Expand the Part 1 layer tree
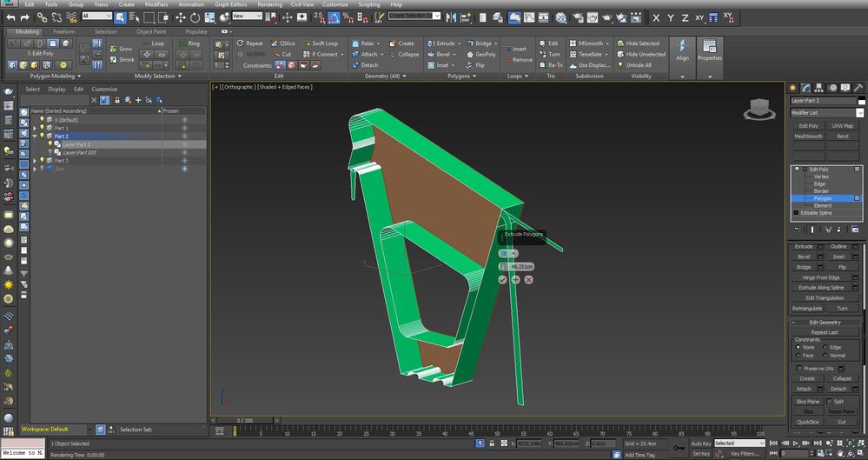 point(35,128)
